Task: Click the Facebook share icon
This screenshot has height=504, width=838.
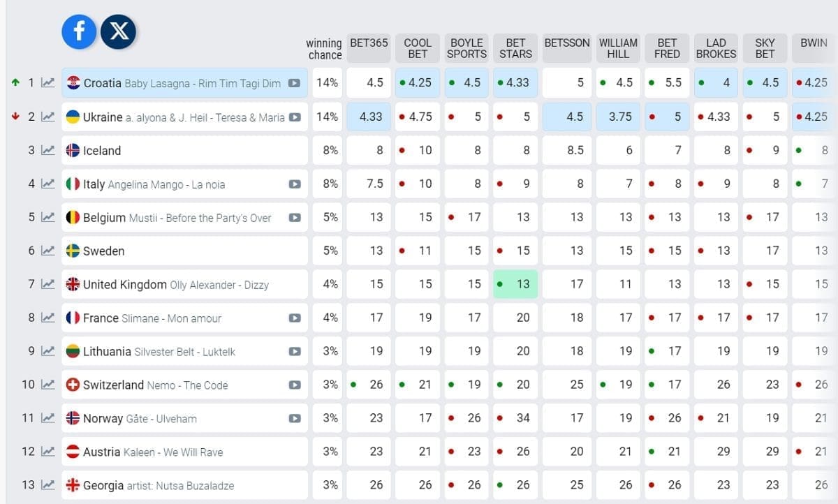Action: click(x=79, y=31)
